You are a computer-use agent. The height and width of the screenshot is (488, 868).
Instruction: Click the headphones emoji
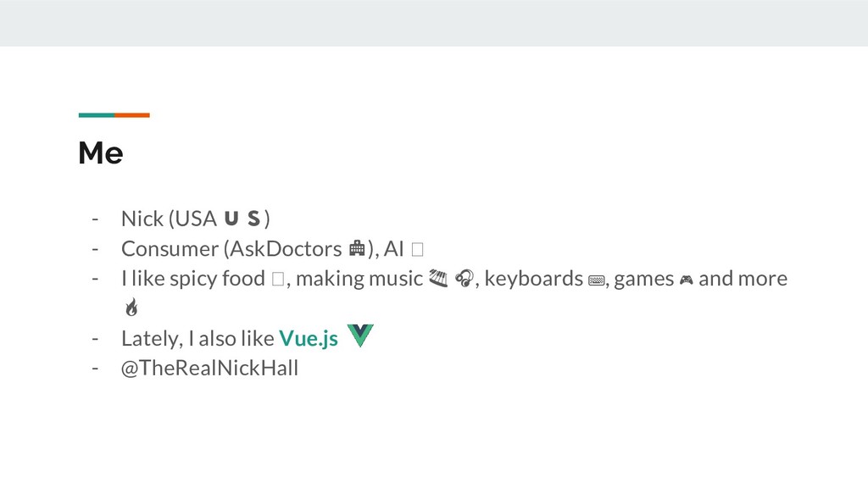(465, 278)
